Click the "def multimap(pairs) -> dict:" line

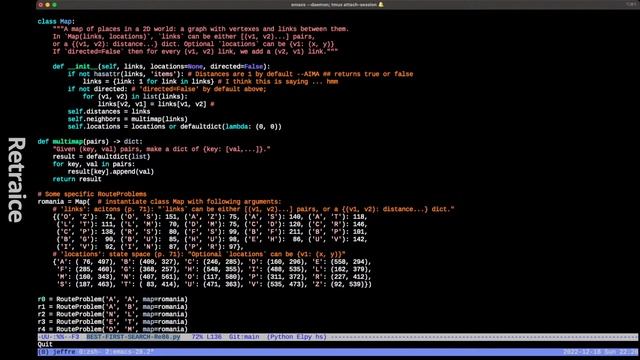point(90,142)
